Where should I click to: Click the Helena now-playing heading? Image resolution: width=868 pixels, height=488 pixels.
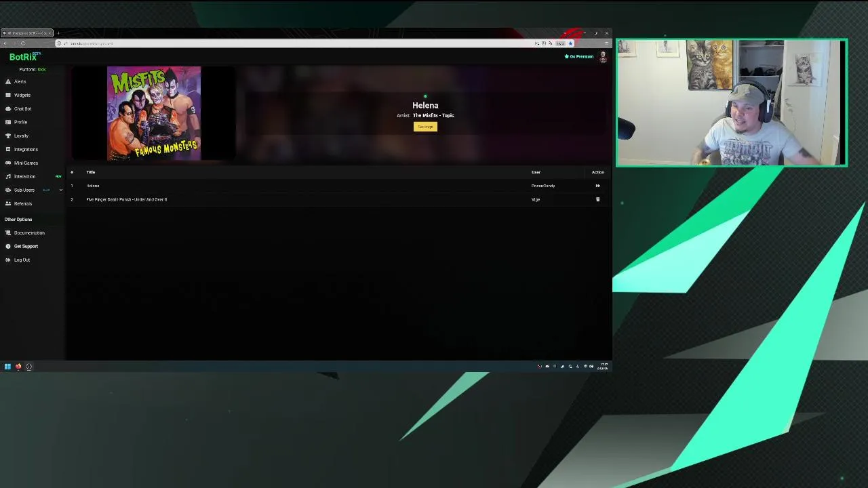[x=425, y=105]
